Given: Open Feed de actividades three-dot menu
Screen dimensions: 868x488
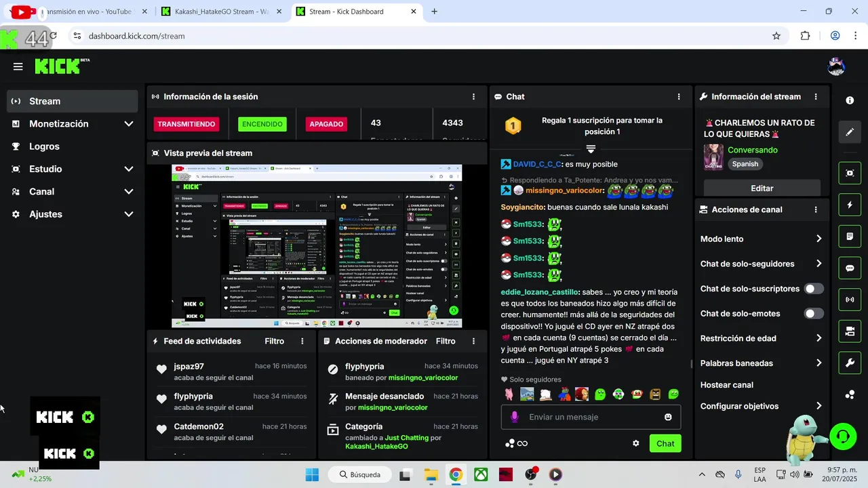Looking at the screenshot, I should click(x=302, y=342).
